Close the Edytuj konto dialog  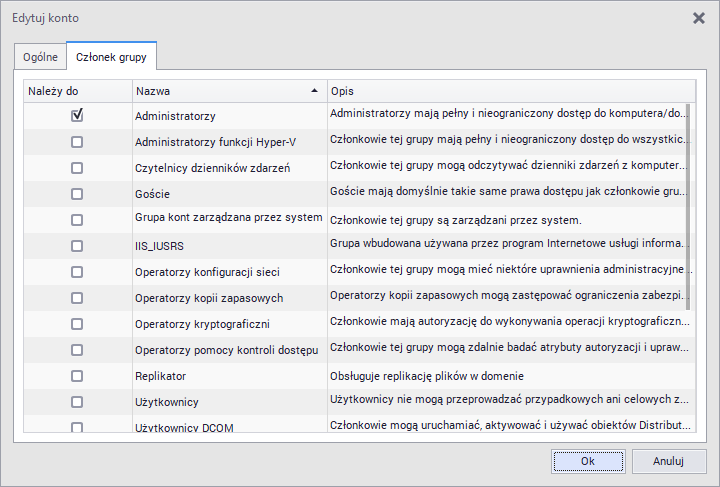click(699, 18)
